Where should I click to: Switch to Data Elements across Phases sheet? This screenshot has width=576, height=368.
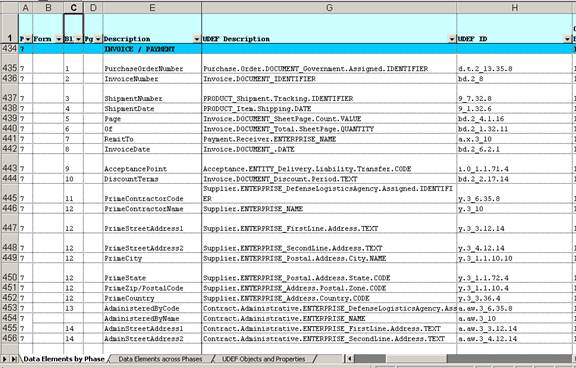[x=160, y=359]
